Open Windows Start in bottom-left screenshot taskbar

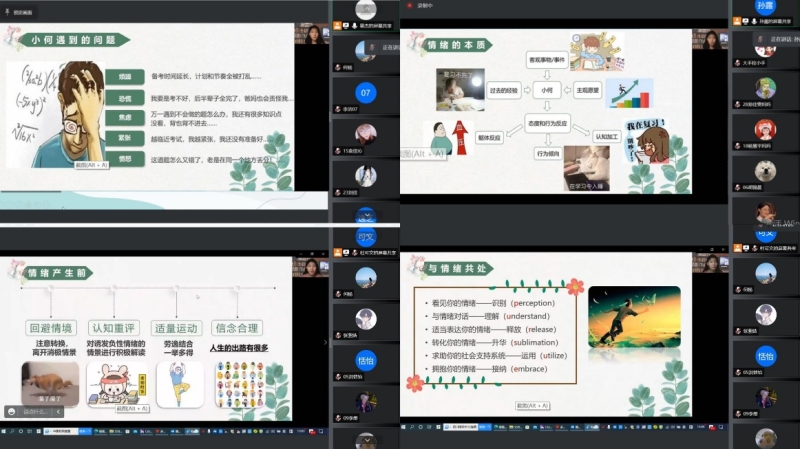tap(4, 431)
